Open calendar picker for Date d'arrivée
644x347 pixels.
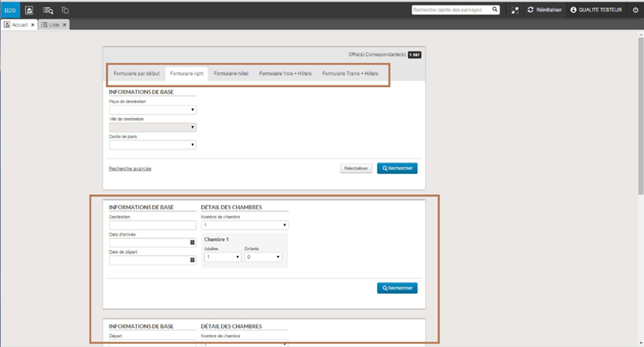coord(193,242)
